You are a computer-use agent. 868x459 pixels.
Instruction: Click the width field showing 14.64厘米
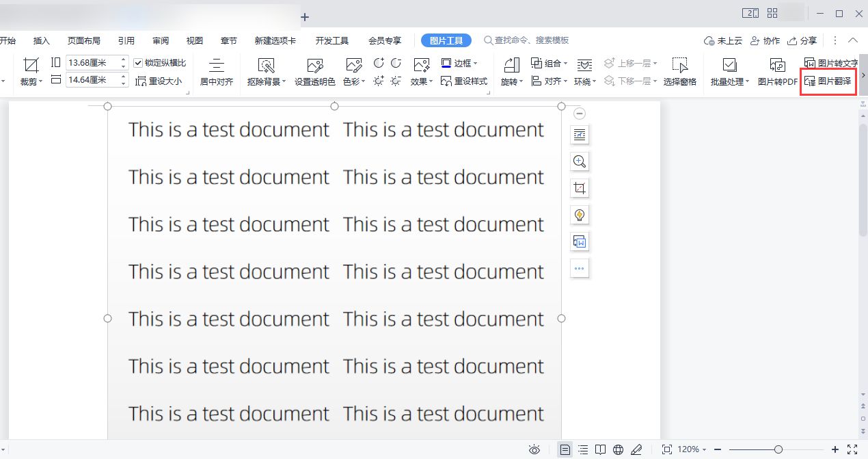[x=97, y=80]
